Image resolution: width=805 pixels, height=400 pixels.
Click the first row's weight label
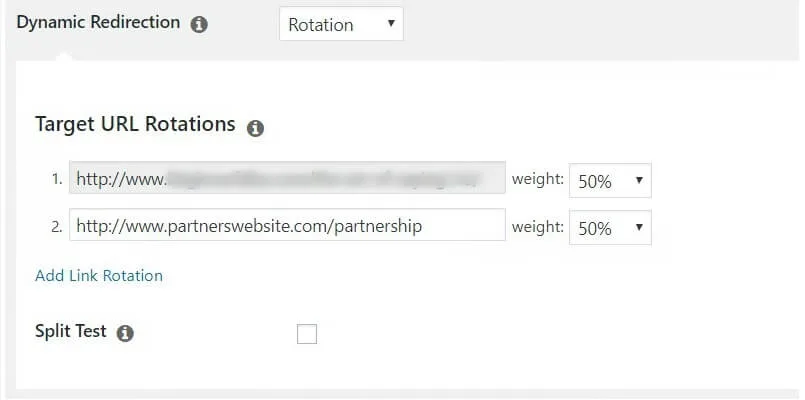538,181
